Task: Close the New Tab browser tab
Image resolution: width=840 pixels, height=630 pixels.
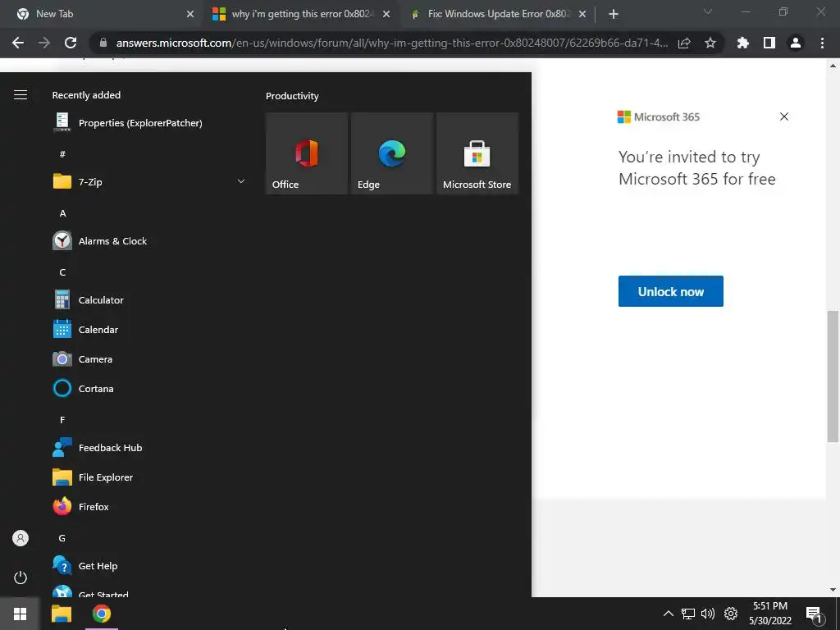Action: click(x=190, y=14)
